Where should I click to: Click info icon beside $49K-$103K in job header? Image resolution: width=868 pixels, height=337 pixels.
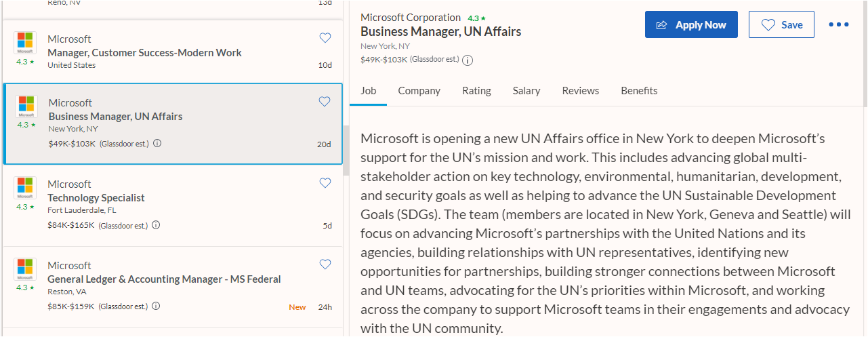point(468,60)
